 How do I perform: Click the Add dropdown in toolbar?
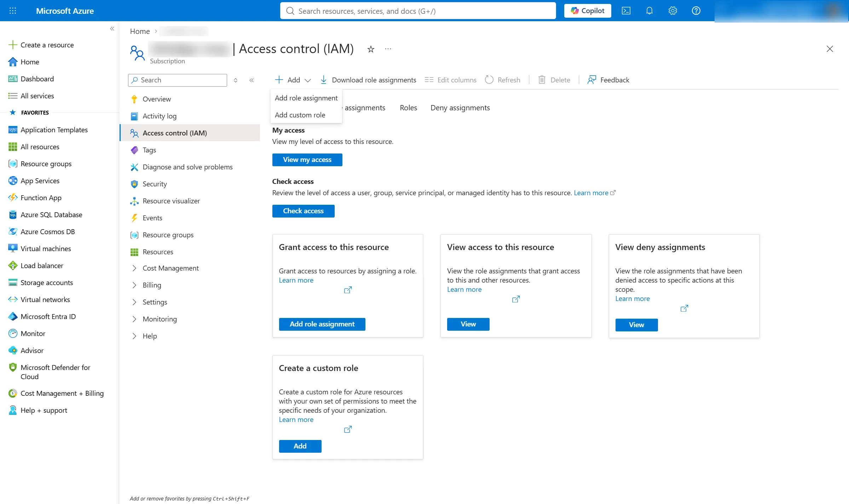pos(293,80)
